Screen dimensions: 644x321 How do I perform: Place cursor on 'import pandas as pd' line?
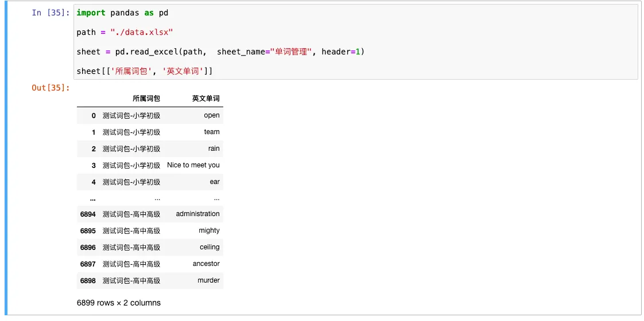point(122,13)
